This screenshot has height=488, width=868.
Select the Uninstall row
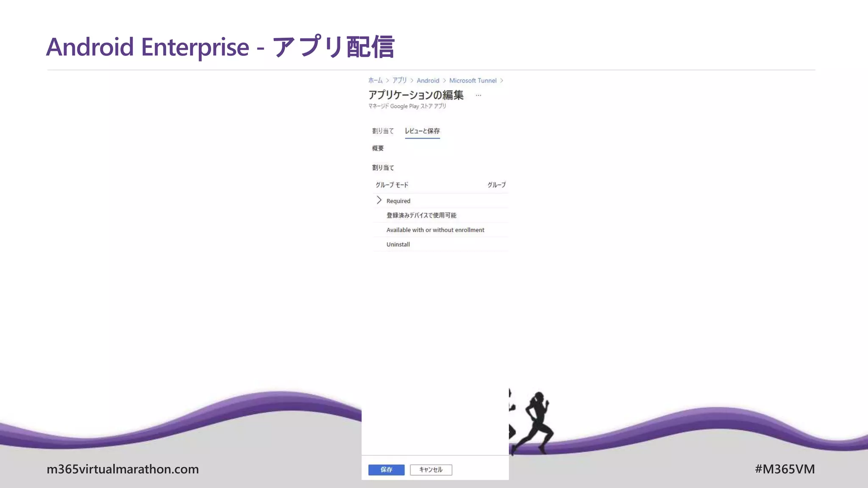(x=440, y=244)
